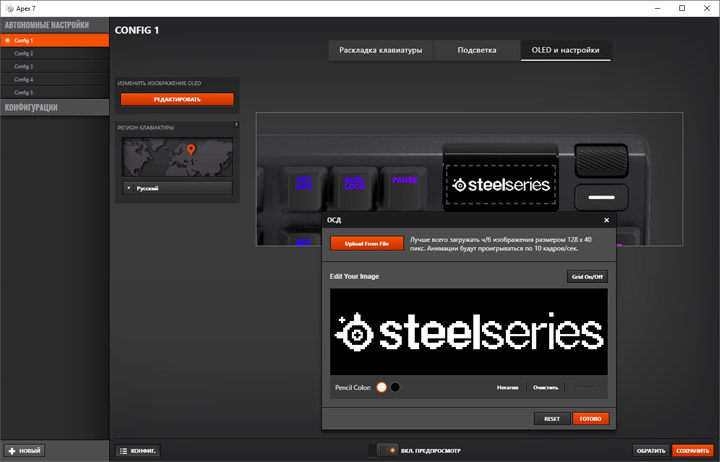
Task: Click the location pin on world map
Action: 191,149
